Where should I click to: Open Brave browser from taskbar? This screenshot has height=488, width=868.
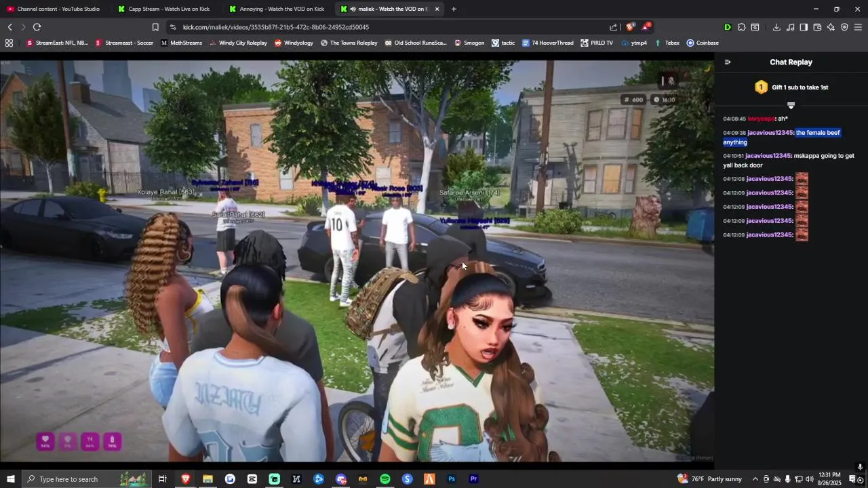pyautogui.click(x=185, y=479)
